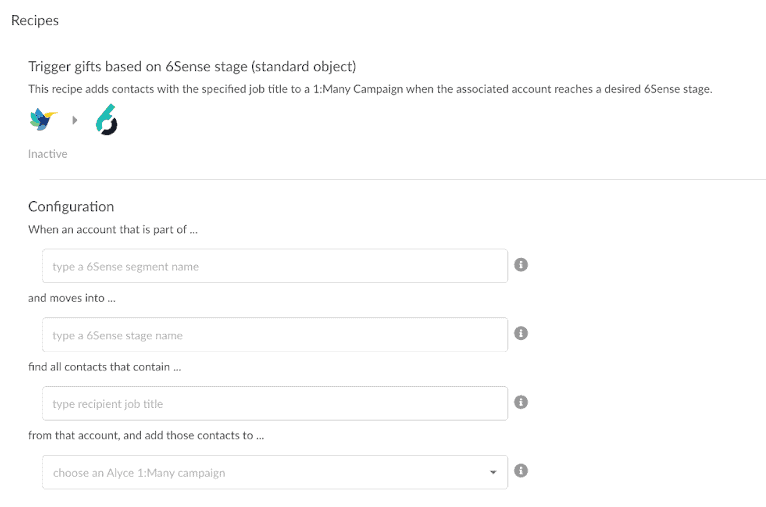Focus the recipient job title input
The image size is (766, 507).
coord(274,403)
